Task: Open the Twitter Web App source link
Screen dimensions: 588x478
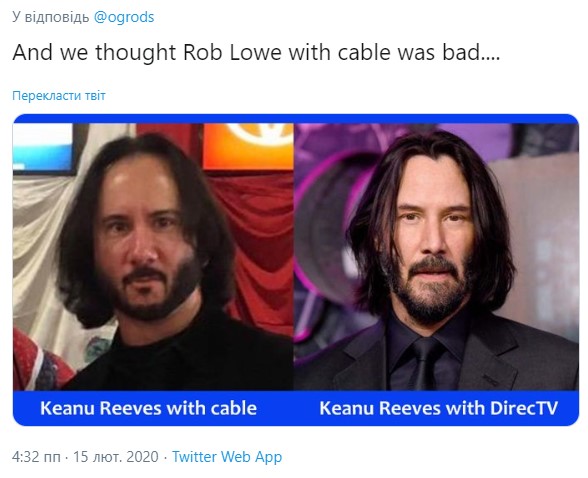Action: 227,457
